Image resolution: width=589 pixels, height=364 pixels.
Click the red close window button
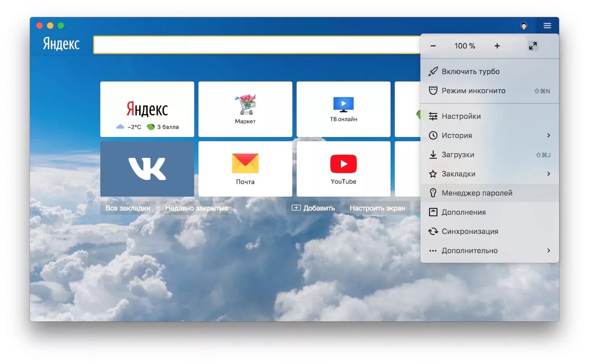click(39, 25)
